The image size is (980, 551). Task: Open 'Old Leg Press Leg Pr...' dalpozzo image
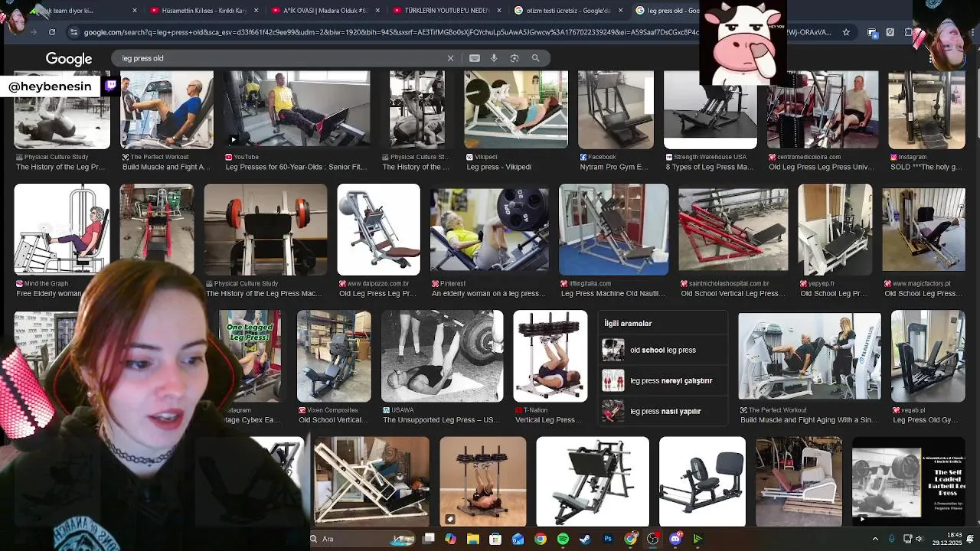[378, 230]
